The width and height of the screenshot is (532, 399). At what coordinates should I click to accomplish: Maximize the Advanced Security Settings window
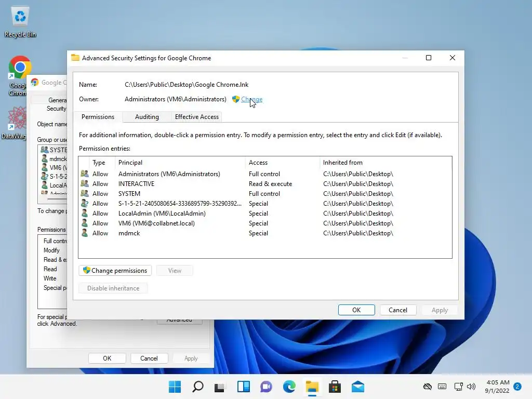tap(429, 58)
